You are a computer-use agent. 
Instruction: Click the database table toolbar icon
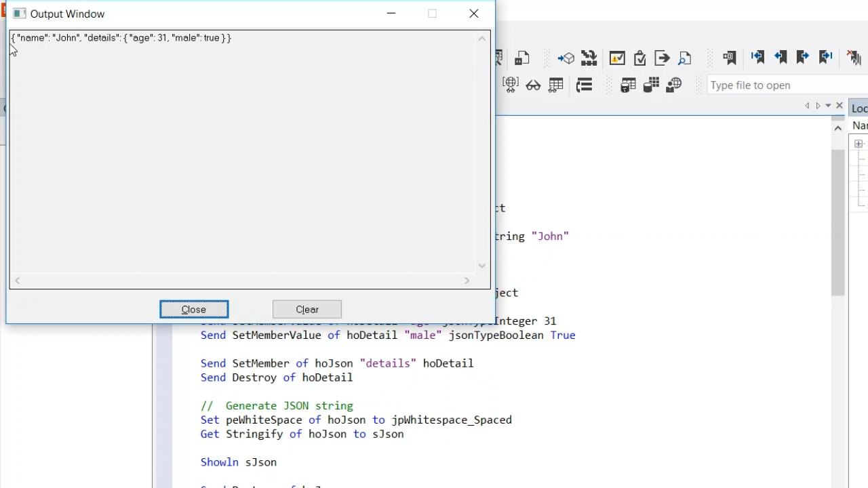tap(628, 85)
